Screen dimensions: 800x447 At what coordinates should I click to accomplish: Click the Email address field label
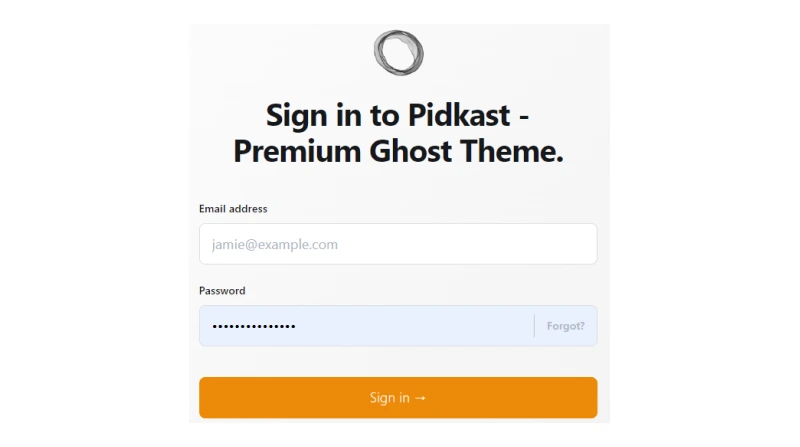(x=233, y=209)
